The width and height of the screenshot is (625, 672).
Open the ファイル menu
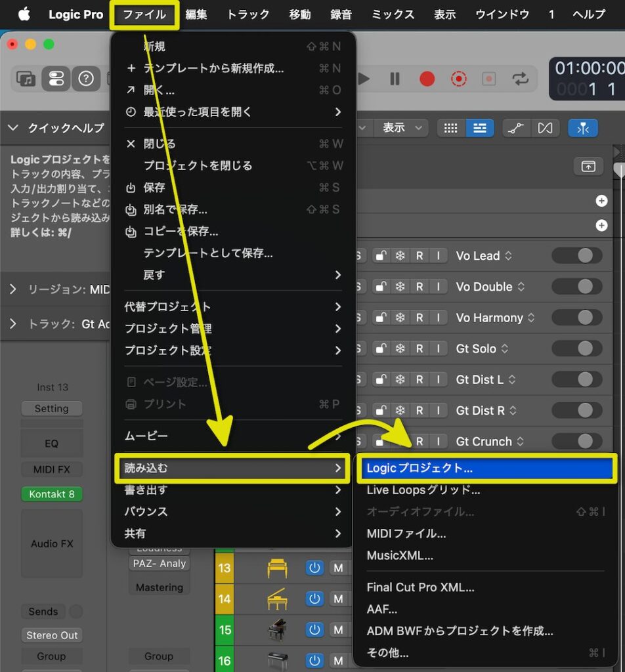(x=144, y=14)
